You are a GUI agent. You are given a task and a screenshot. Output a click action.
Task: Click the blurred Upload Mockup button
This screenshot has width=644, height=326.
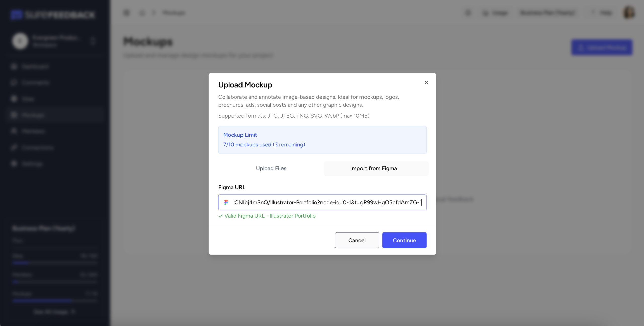pyautogui.click(x=601, y=48)
